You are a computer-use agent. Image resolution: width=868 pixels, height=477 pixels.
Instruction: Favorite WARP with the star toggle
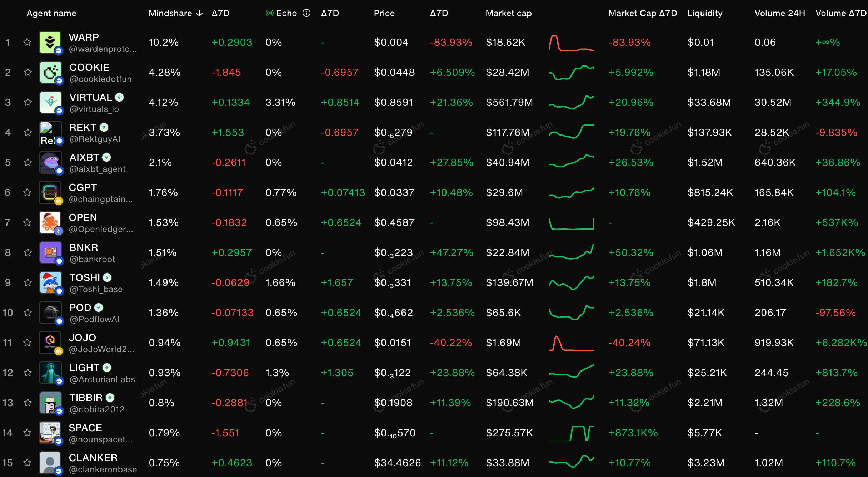(x=27, y=42)
